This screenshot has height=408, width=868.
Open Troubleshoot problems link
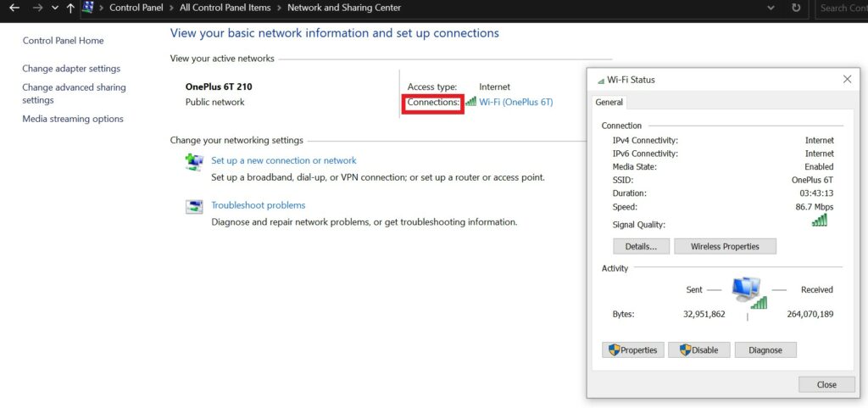(x=258, y=204)
